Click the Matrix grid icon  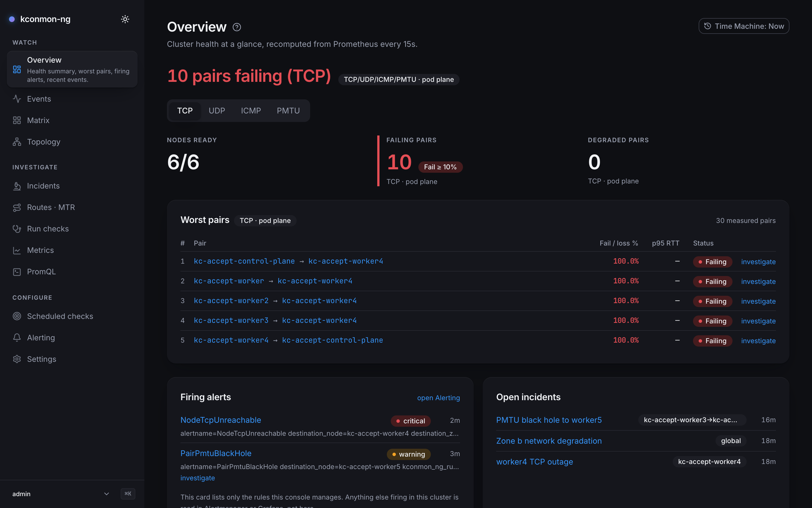point(17,120)
